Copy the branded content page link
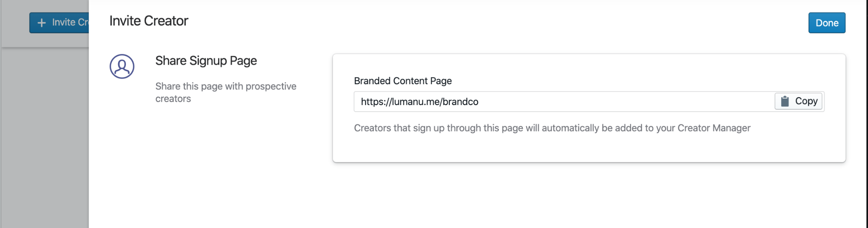This screenshot has width=868, height=228. coord(798,101)
